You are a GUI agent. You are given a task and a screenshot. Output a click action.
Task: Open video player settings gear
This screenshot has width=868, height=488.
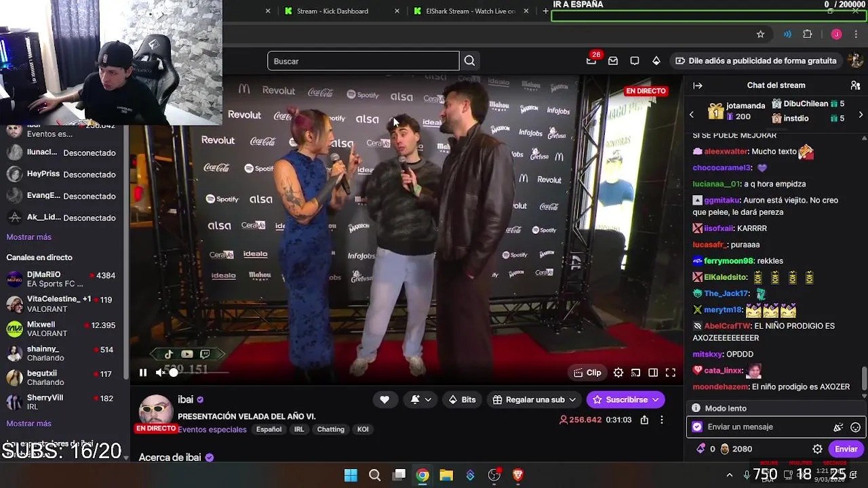click(x=618, y=372)
